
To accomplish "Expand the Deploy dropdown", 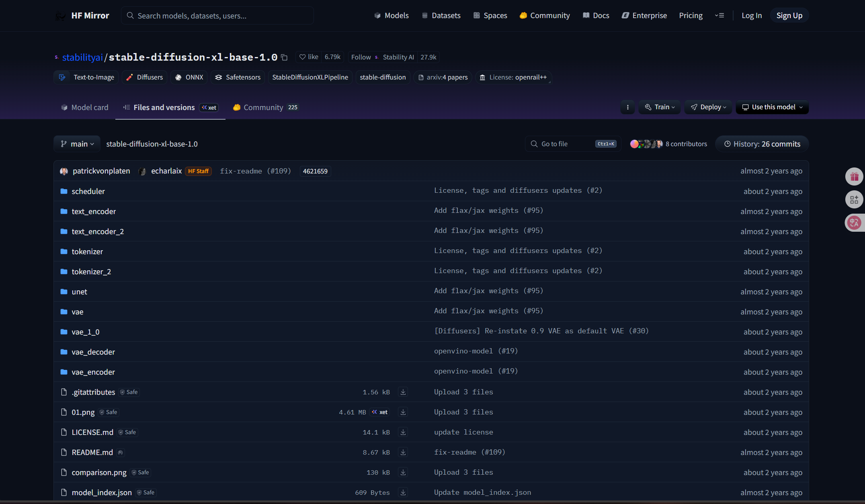I will 708,107.
